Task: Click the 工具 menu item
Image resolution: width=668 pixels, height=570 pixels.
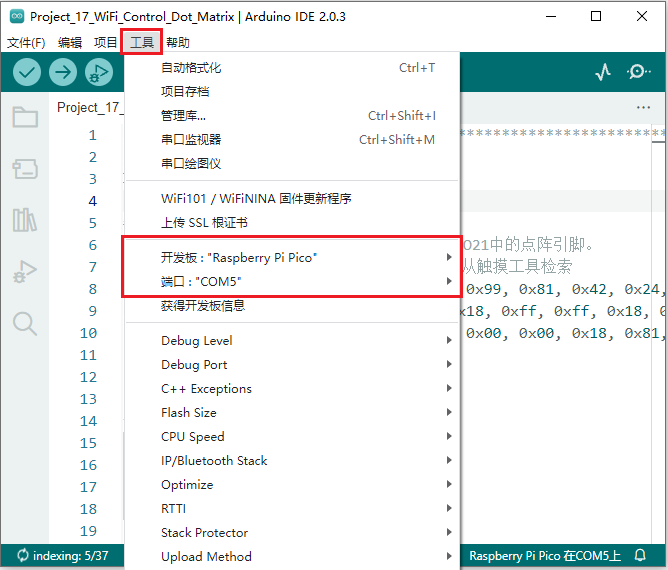Action: 142,42
